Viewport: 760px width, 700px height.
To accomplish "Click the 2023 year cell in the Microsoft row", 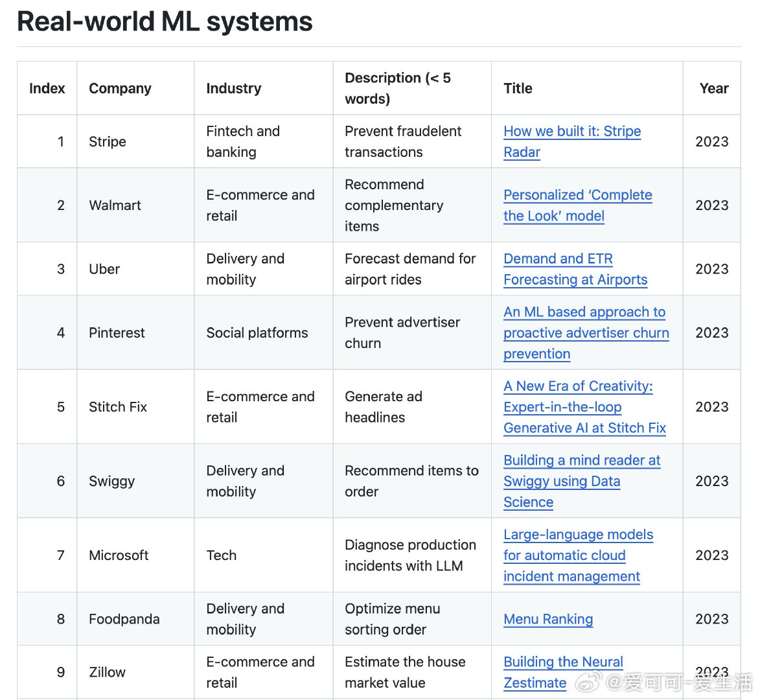I will 711,555.
